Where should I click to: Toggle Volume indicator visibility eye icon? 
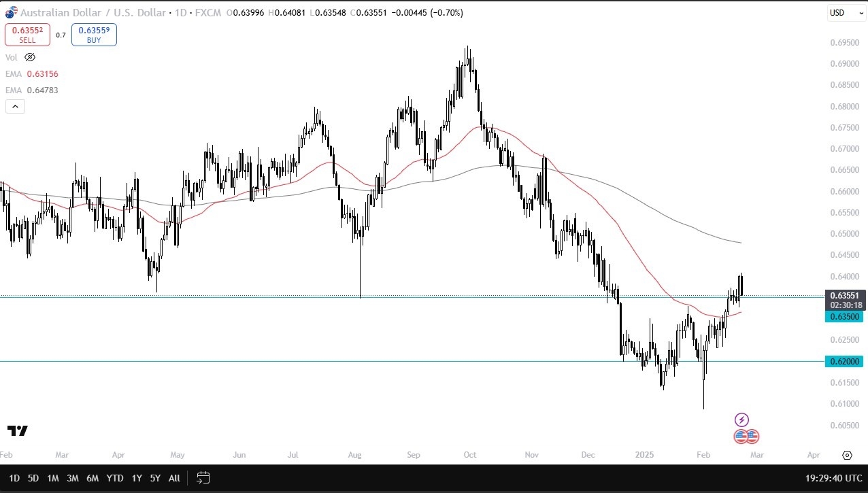coord(29,58)
